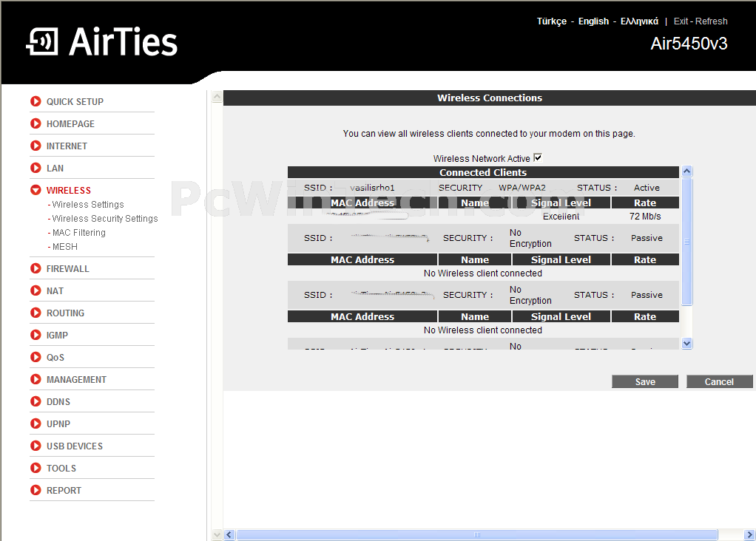756x541 pixels.
Task: Click the 'Excellent' signal level value
Action: tap(561, 217)
